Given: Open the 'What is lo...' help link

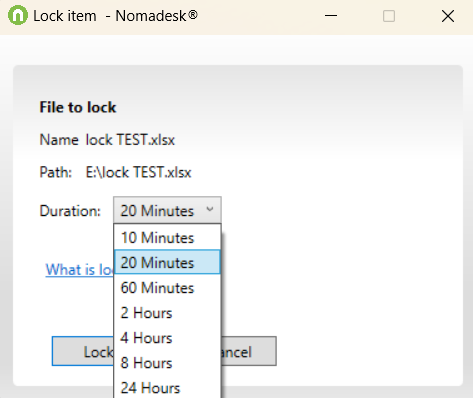Looking at the screenshot, I should 79,269.
